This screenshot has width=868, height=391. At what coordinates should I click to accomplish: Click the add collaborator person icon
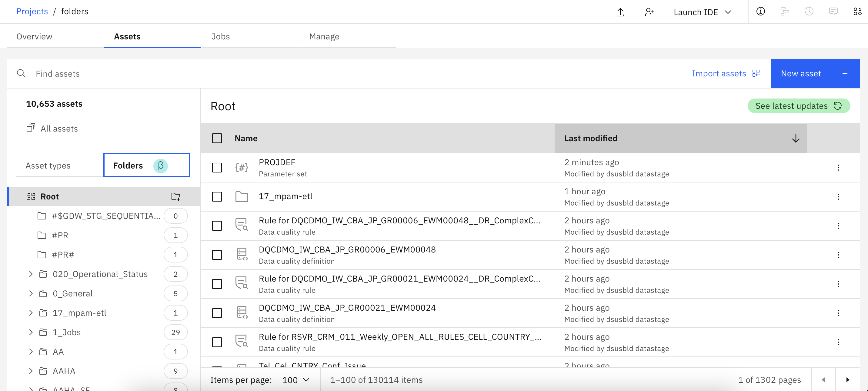click(649, 12)
